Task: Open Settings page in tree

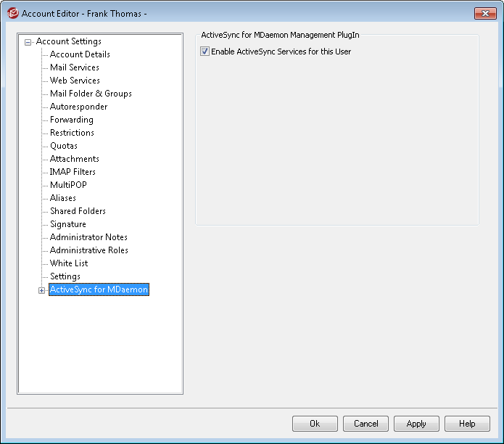Action: 65,276
